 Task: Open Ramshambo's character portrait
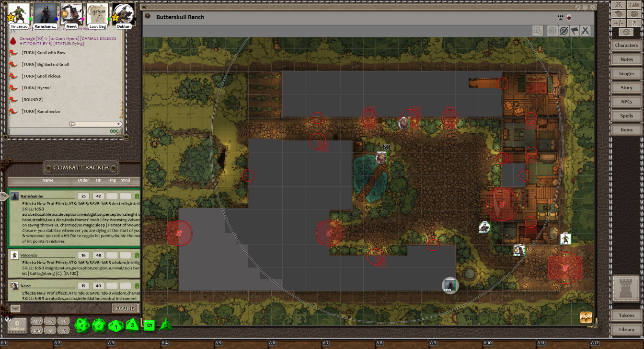tap(45, 14)
